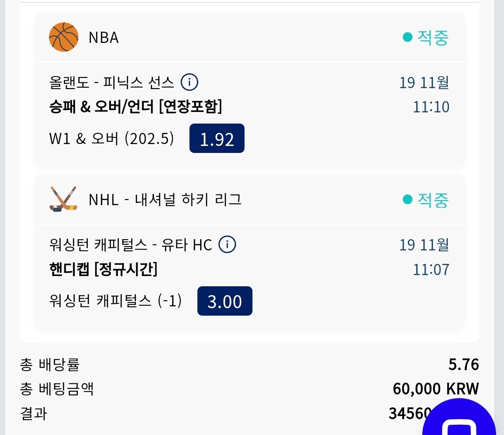Click the 1.92 odds badge
Image resolution: width=504 pixels, height=435 pixels.
tap(217, 138)
